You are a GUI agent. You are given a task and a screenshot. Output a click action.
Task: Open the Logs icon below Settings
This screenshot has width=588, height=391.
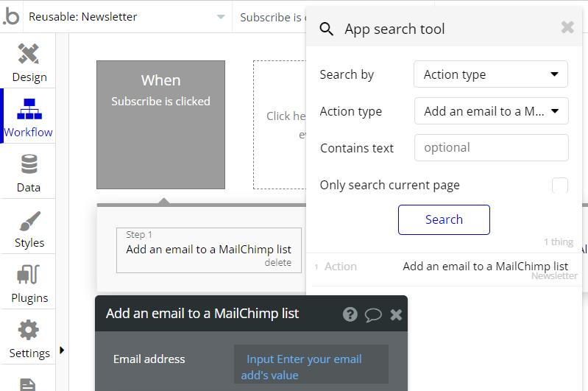click(x=28, y=384)
